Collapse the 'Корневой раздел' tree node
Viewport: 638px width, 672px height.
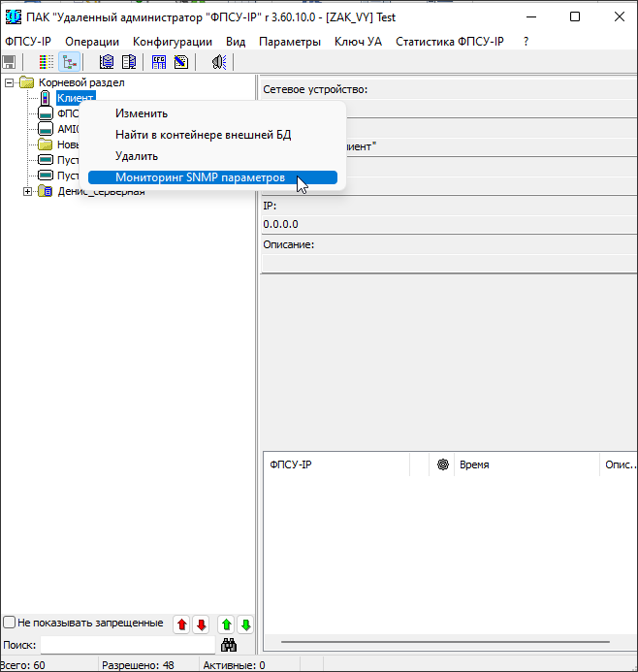point(10,82)
